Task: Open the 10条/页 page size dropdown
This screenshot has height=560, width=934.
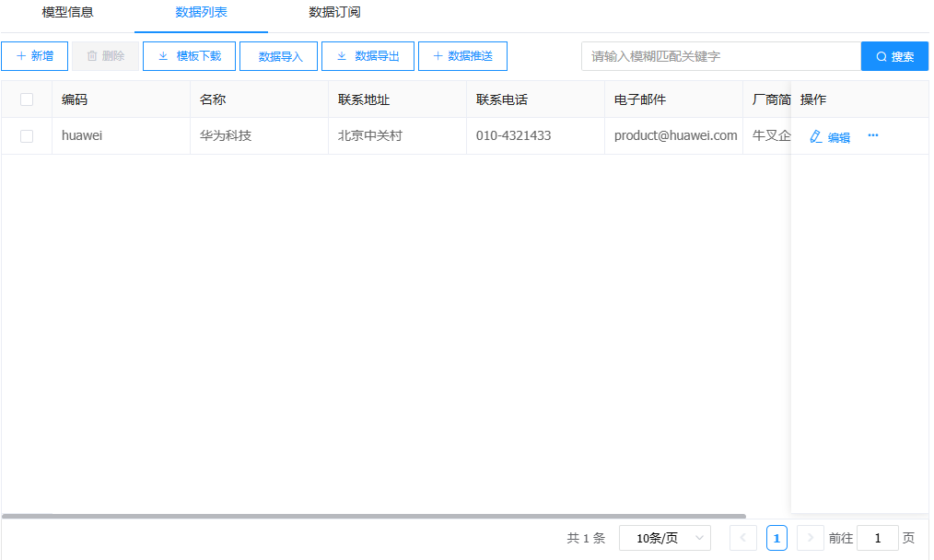Action: coord(664,538)
